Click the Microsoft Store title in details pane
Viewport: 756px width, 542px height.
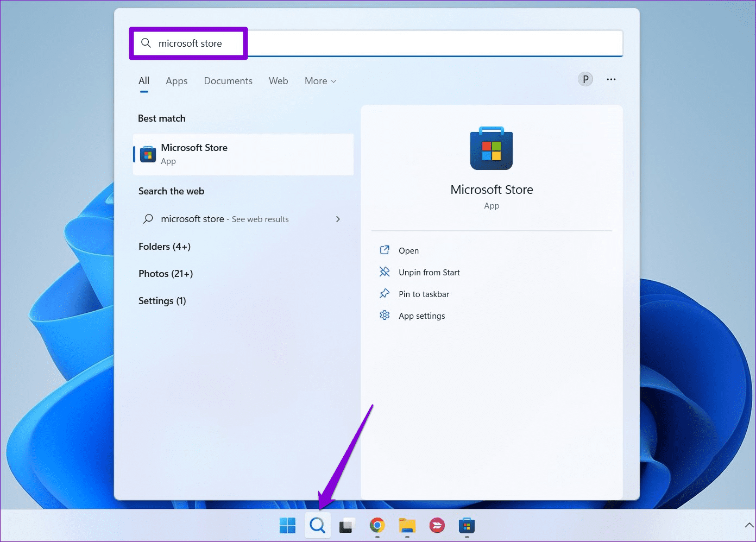pyautogui.click(x=492, y=190)
